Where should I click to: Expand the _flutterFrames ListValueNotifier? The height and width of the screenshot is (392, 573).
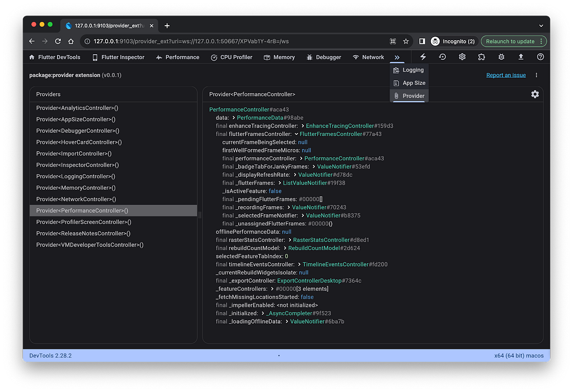pos(280,183)
